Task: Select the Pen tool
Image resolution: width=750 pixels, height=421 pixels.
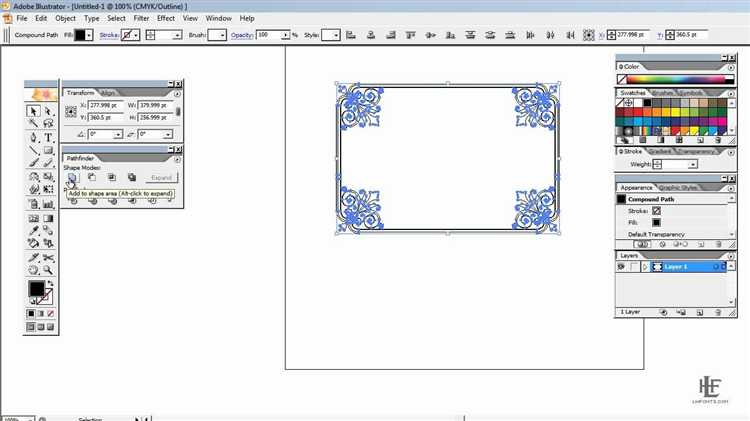Action: (x=33, y=138)
